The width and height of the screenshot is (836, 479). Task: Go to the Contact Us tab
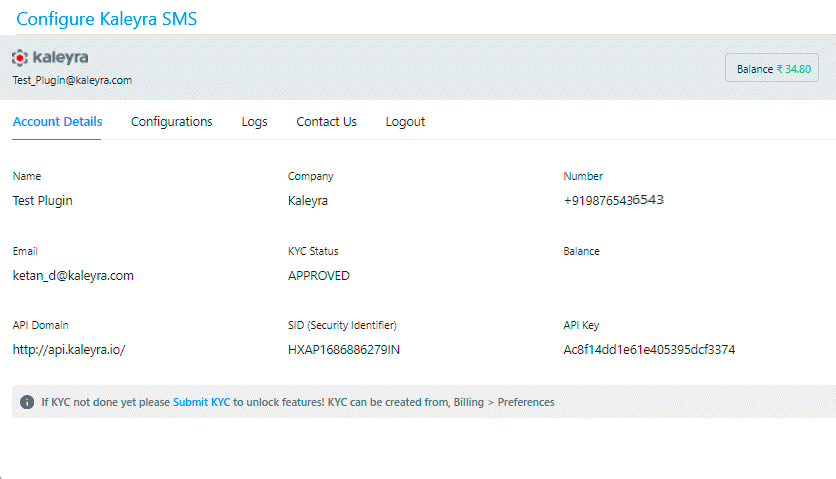pos(326,122)
